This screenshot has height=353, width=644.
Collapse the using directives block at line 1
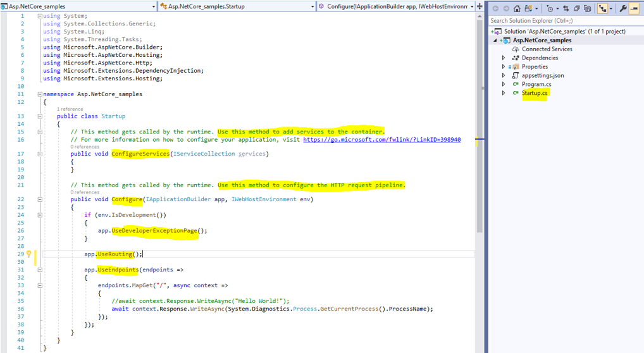[x=40, y=16]
